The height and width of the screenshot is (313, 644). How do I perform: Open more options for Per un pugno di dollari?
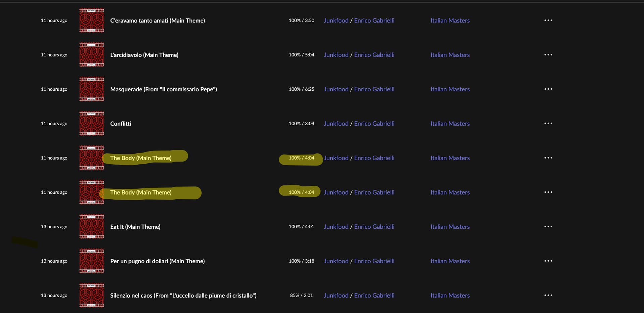tap(548, 261)
